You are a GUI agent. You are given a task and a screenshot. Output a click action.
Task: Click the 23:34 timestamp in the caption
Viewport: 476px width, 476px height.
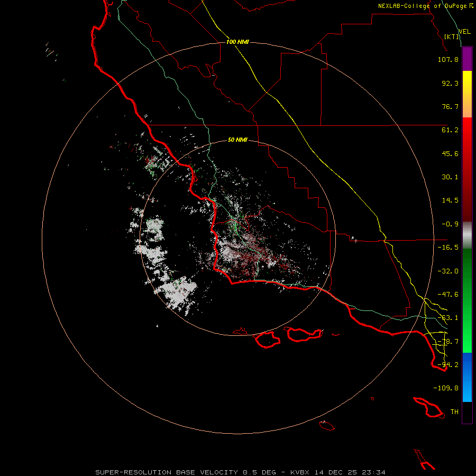pyautogui.click(x=375, y=472)
